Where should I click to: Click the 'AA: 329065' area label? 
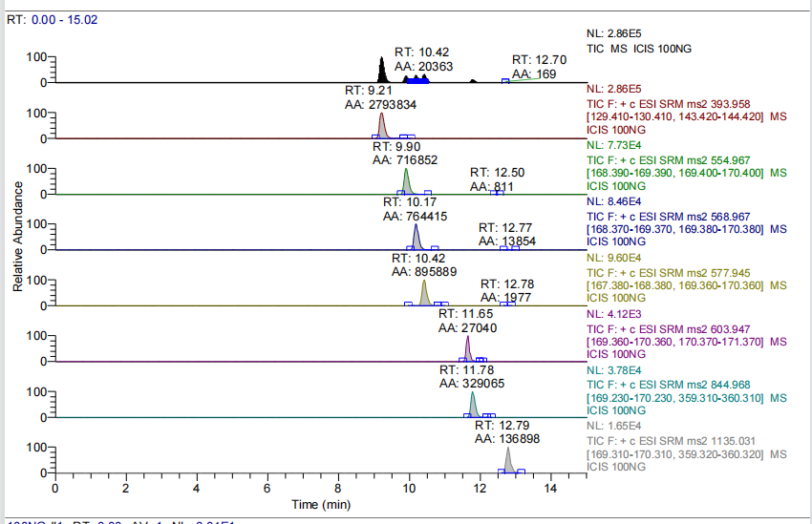(x=472, y=384)
